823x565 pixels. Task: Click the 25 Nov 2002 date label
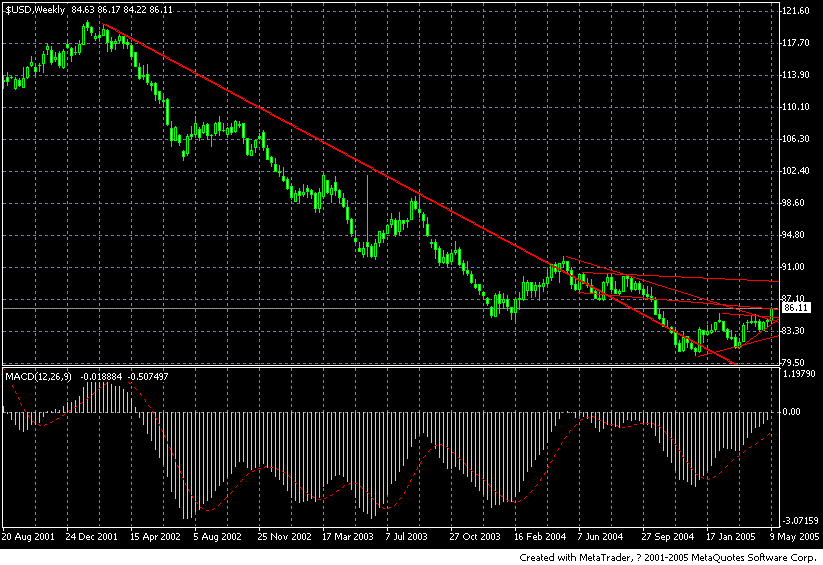[x=284, y=537]
